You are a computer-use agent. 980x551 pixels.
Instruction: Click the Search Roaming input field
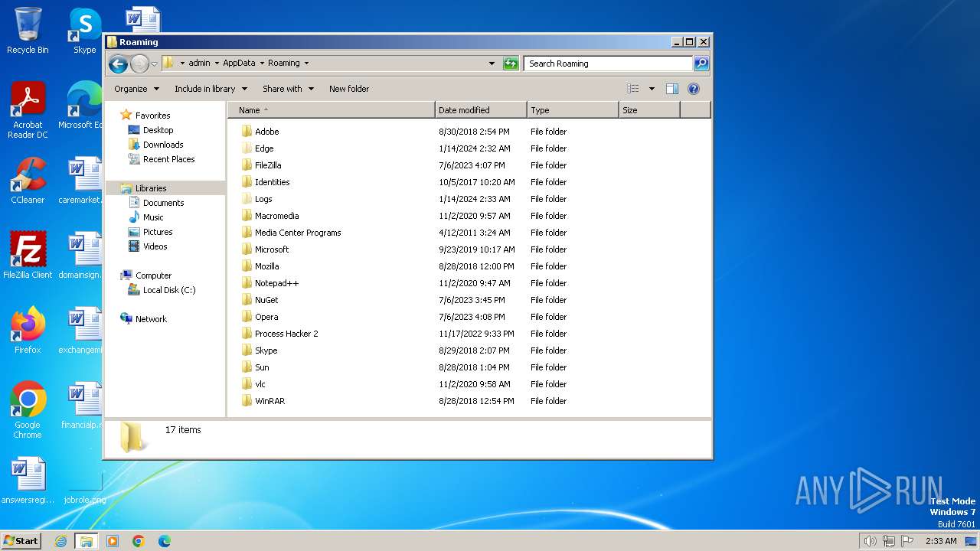point(609,64)
